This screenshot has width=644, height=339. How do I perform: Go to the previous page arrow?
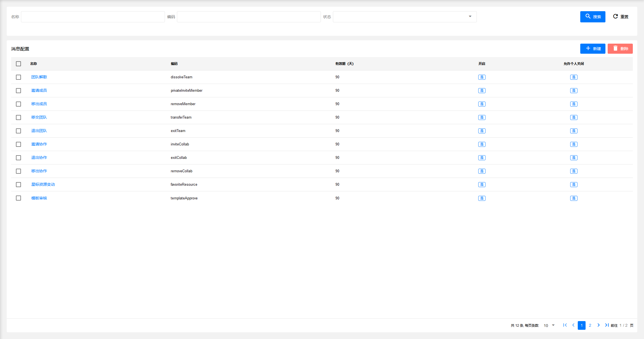point(573,325)
